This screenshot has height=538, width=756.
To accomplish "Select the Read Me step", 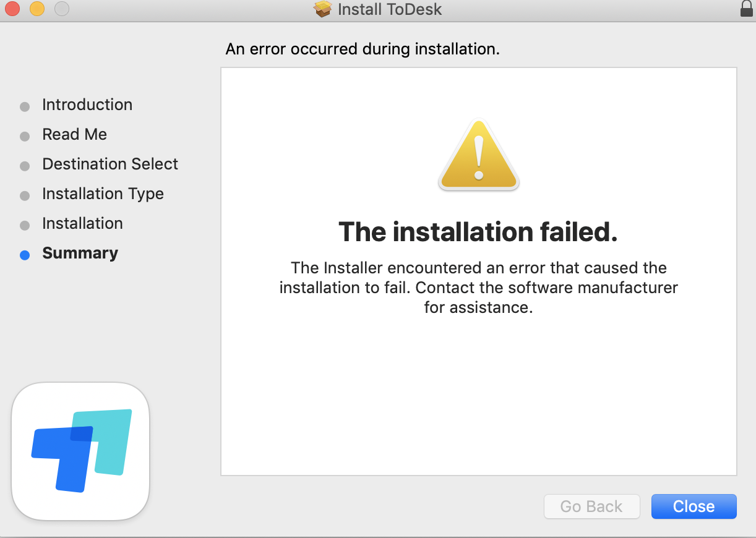I will point(74,134).
